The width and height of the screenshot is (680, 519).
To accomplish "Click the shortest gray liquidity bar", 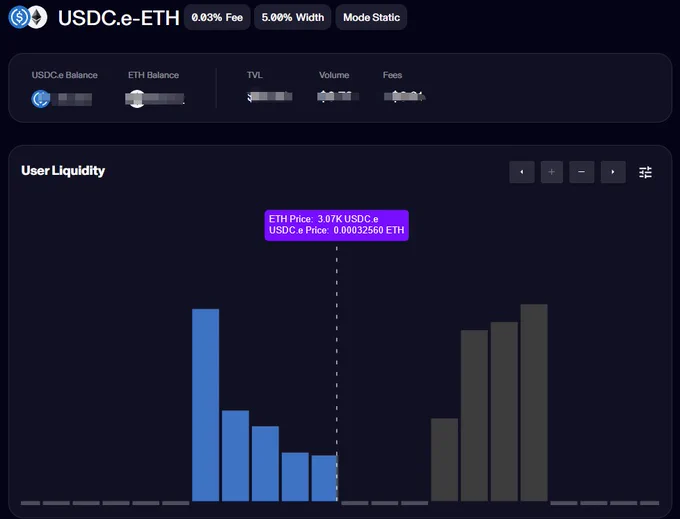I will pyautogui.click(x=445, y=460).
